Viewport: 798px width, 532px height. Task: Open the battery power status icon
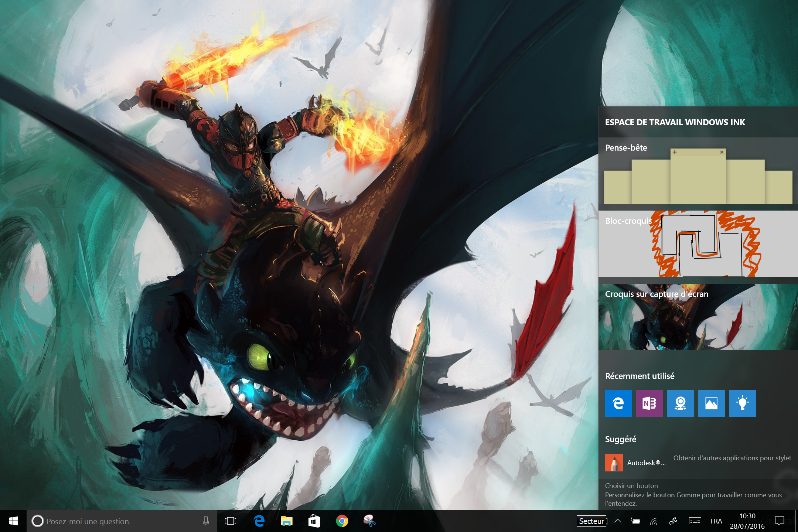coord(635,521)
